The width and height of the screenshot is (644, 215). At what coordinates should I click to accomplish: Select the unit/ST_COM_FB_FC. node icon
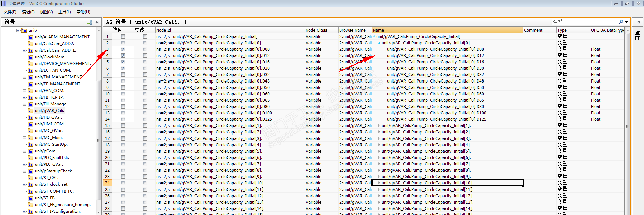click(x=31, y=191)
